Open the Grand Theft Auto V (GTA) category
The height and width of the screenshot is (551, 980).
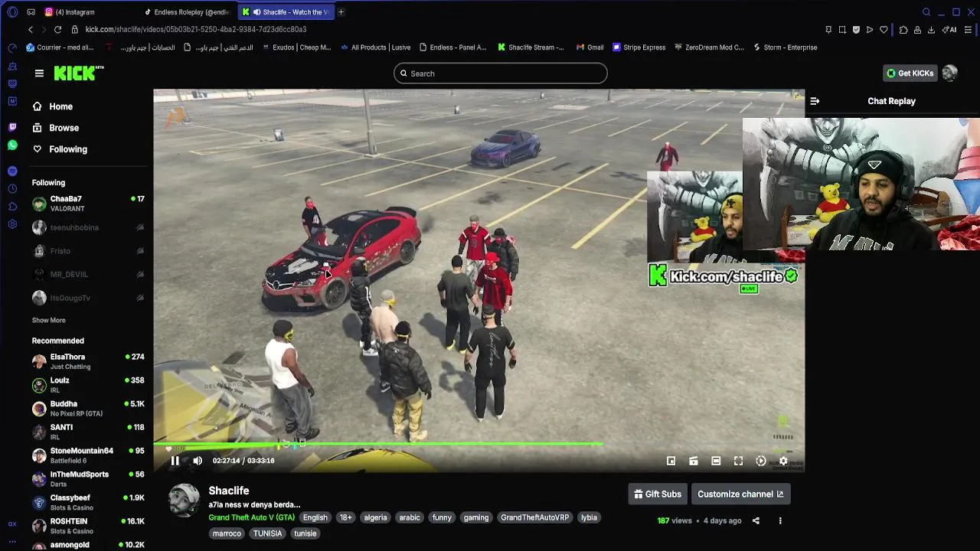pos(251,518)
